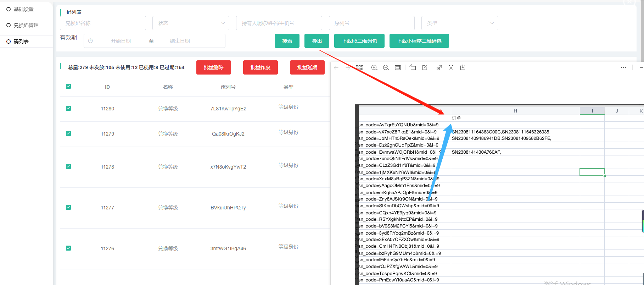This screenshot has height=285, width=644.
Task: Open the edit image pencil icon
Action: 425,67
